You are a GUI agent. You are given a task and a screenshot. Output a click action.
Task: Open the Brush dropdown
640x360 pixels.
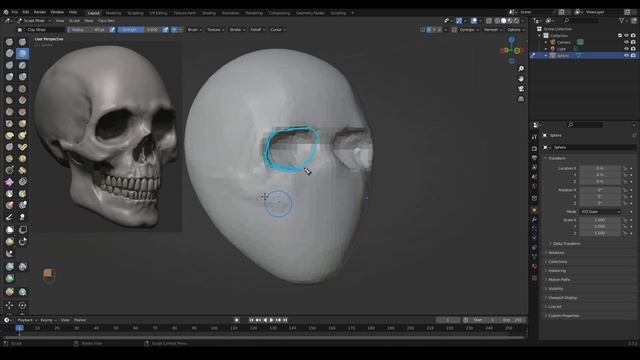pyautogui.click(x=195, y=30)
